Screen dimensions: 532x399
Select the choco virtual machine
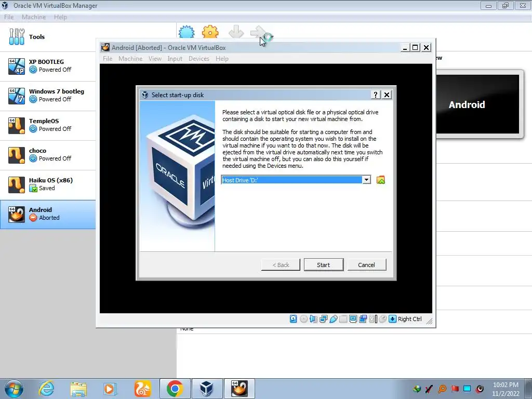[47, 154]
